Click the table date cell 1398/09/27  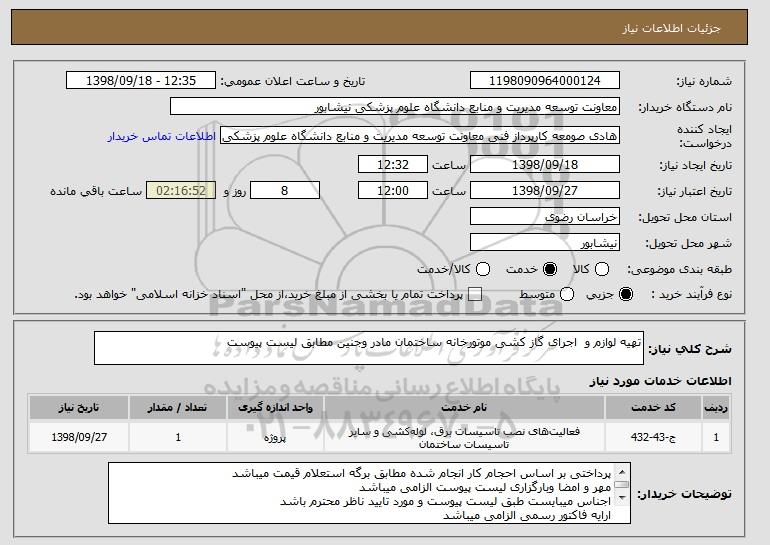[x=79, y=437]
